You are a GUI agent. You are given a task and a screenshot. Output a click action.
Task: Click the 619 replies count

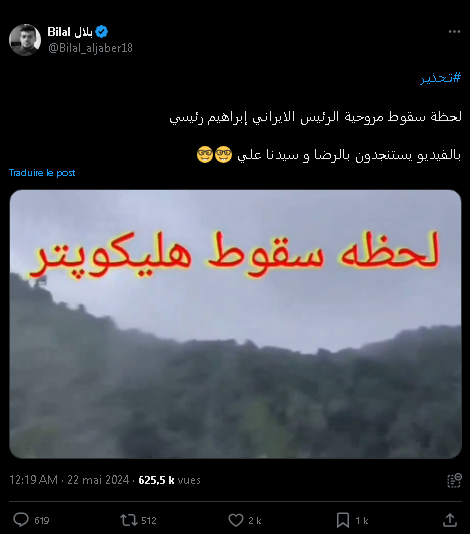(x=42, y=520)
